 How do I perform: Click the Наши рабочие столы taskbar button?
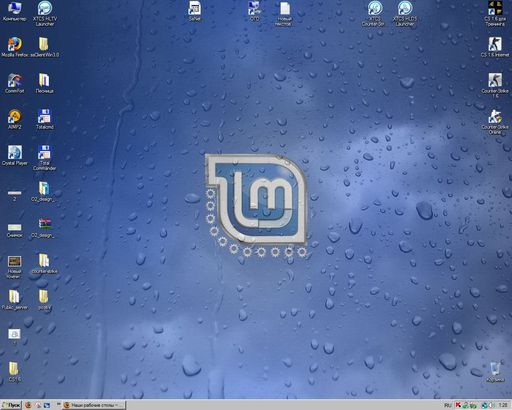coord(94,405)
